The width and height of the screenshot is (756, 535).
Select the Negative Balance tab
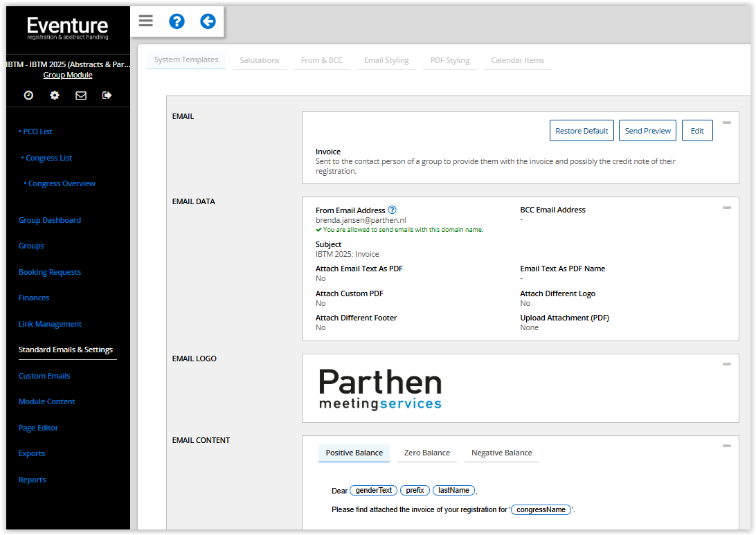tap(501, 453)
